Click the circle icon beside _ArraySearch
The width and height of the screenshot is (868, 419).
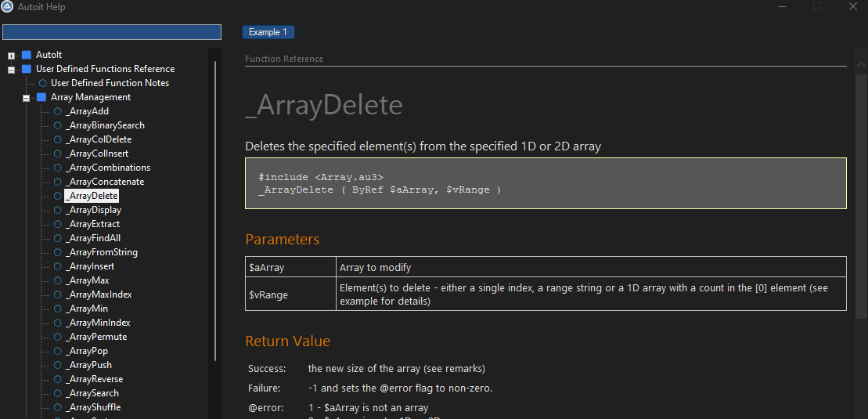click(58, 393)
